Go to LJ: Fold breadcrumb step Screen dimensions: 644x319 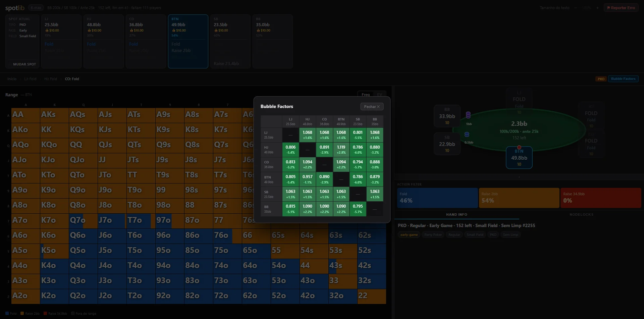(30, 79)
